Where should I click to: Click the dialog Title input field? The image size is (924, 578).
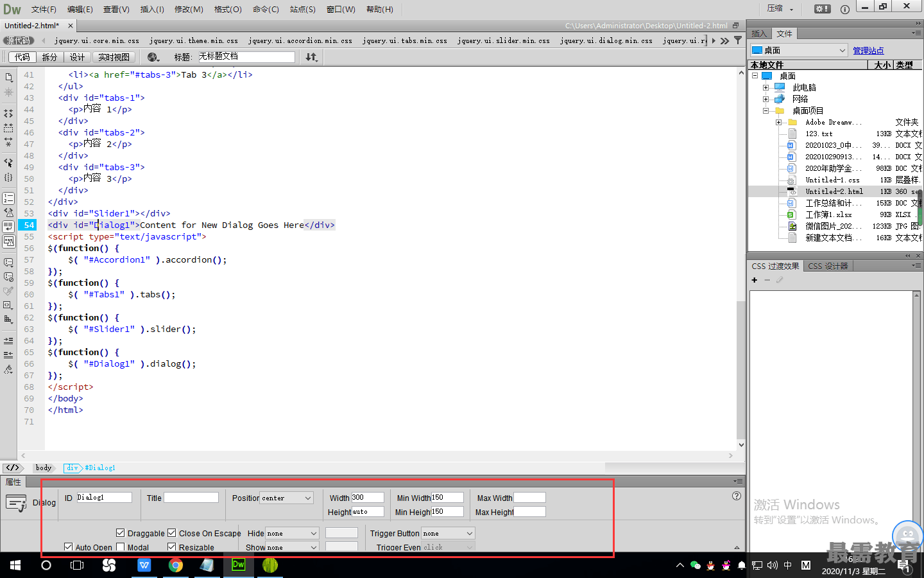[191, 497]
